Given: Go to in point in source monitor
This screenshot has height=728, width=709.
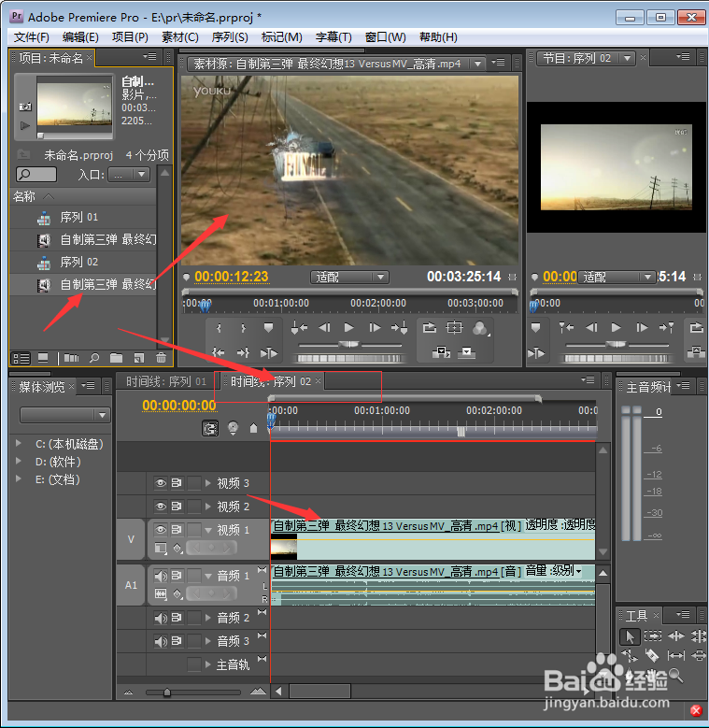Looking at the screenshot, I should (x=218, y=353).
